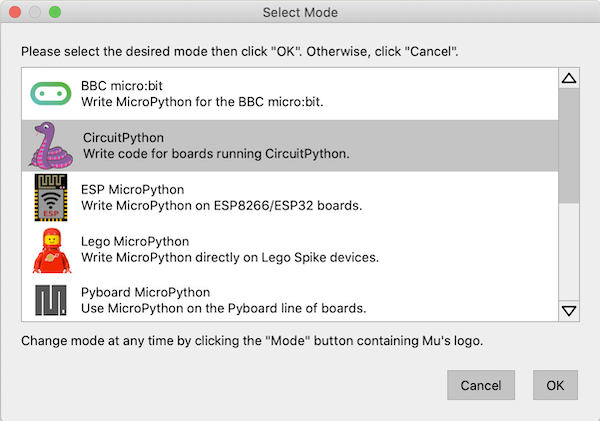Click the scroll down arrow of mode list
The width and height of the screenshot is (600, 421).
(569, 311)
